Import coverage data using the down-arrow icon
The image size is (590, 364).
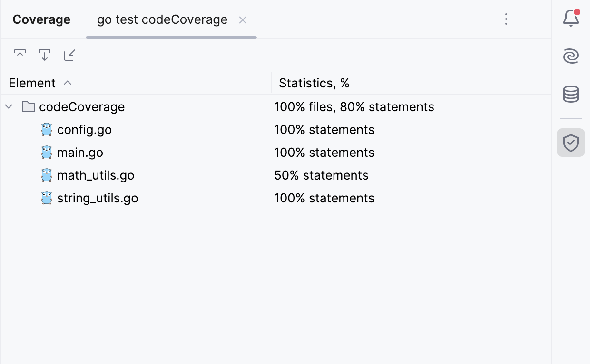coord(44,55)
